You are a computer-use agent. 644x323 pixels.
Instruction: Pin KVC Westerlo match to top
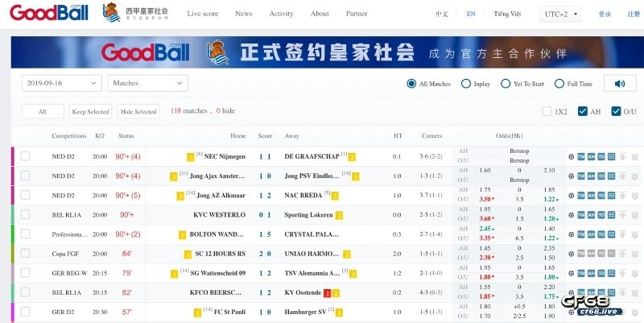click(623, 214)
